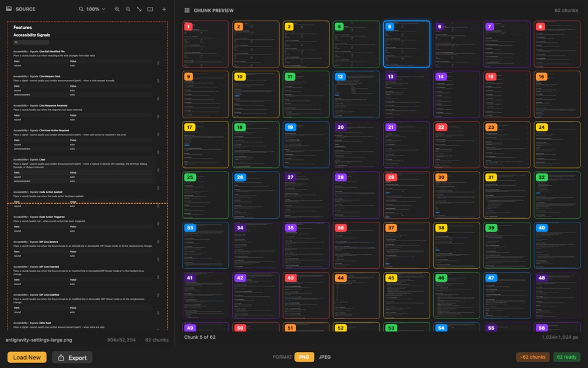Click the share icon inside the Export button
This screenshot has width=588, height=368.
pyautogui.click(x=60, y=357)
